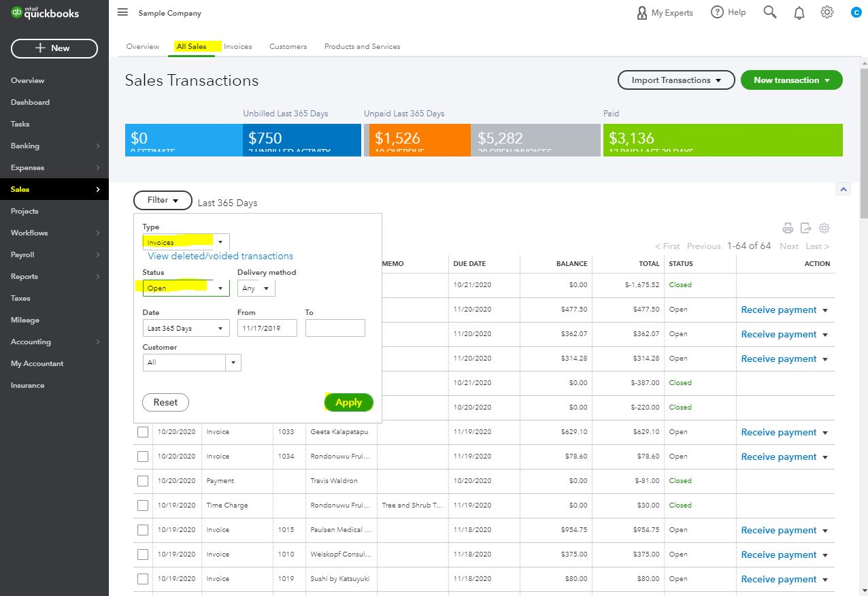Viewport: 868px width, 596px height.
Task: Reset the filter settings
Action: (x=165, y=402)
